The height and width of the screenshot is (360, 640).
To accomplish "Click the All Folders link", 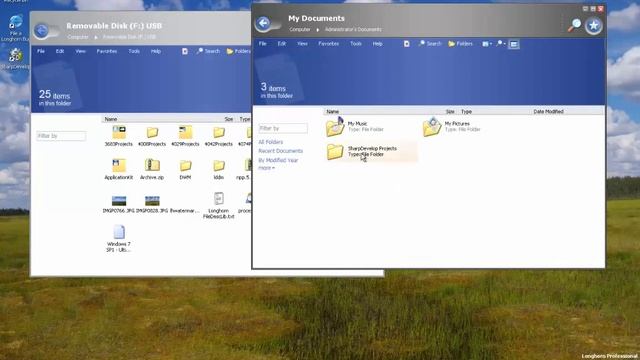I will pos(271,142).
